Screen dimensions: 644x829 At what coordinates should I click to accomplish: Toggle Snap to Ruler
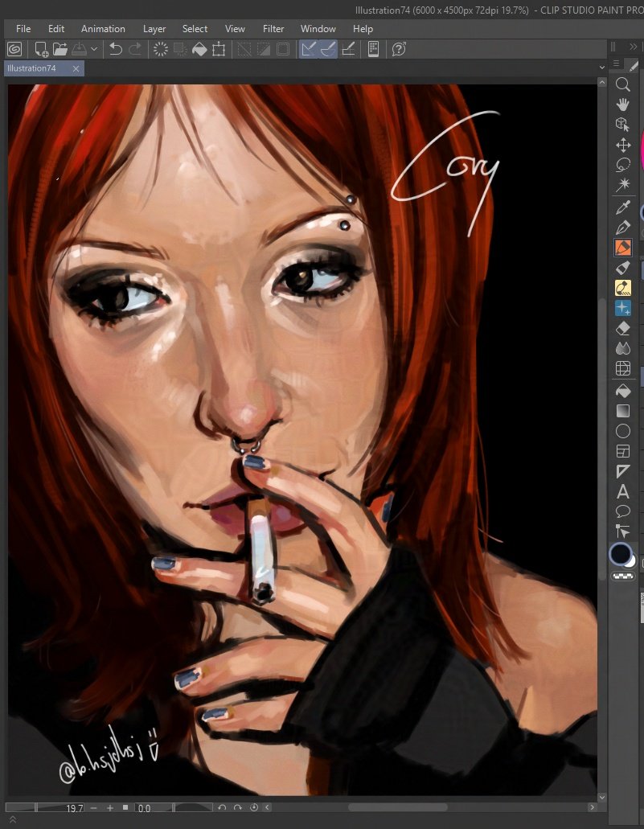point(308,49)
